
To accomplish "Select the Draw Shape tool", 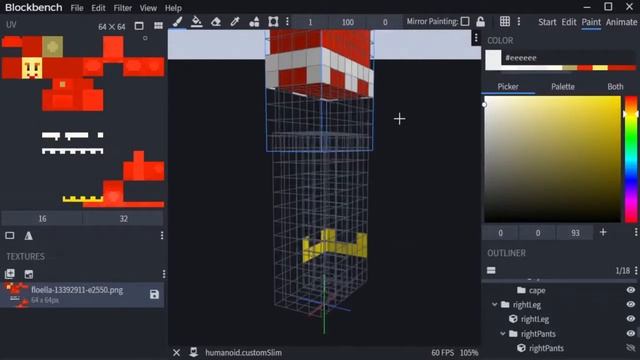I will tap(254, 22).
